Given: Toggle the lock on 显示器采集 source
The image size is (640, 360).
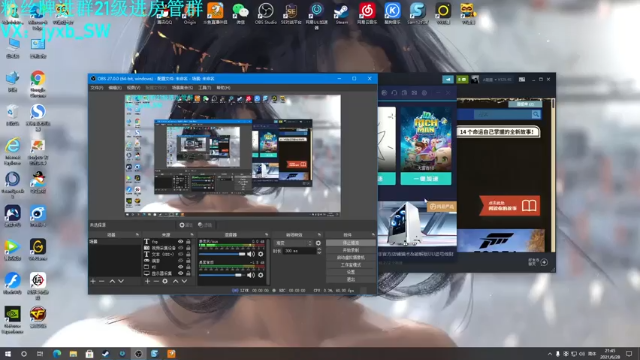Looking at the screenshot, I should click(188, 273).
